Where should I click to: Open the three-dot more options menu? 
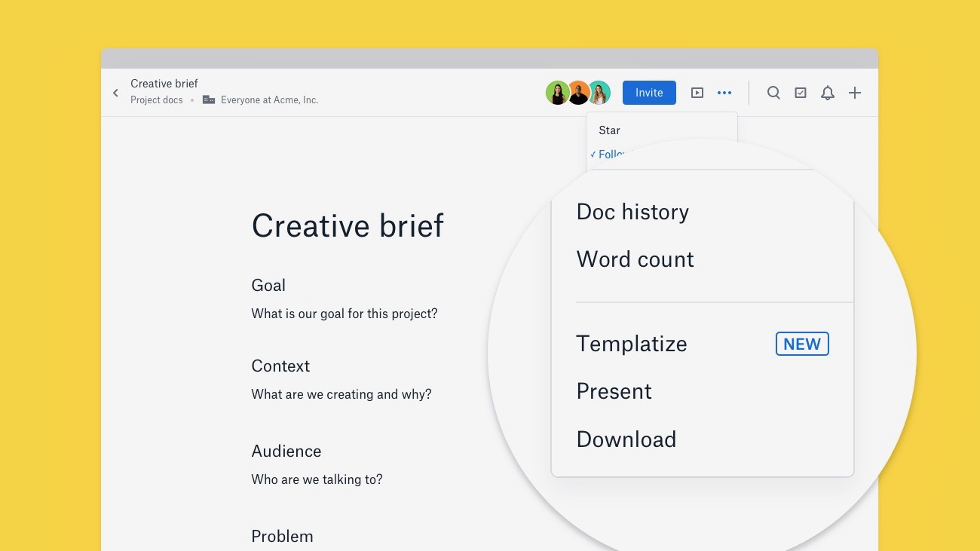[x=724, y=93]
